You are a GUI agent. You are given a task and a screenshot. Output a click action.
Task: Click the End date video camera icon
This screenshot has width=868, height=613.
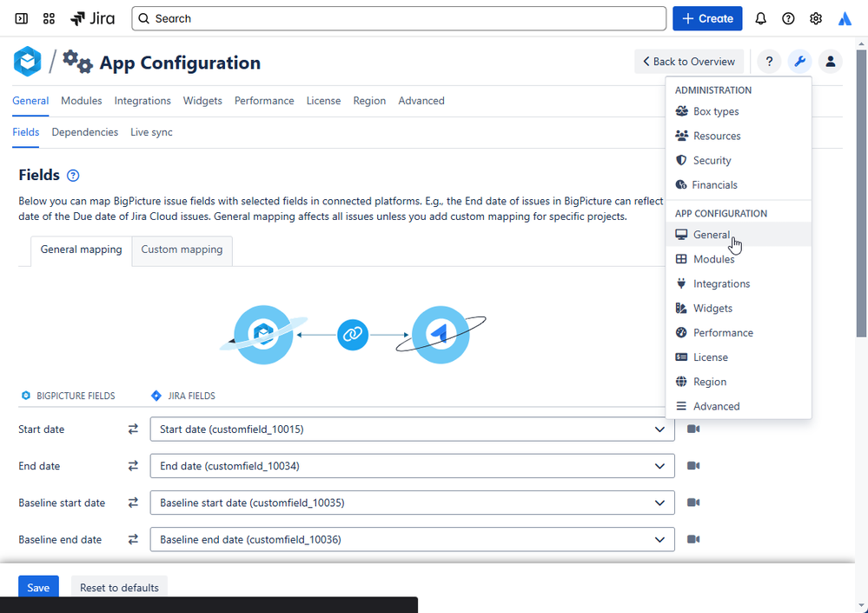coord(693,466)
